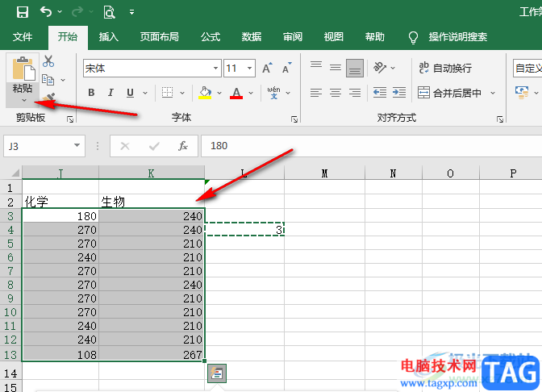
Task: Select Top Align icon
Action: pos(316,65)
